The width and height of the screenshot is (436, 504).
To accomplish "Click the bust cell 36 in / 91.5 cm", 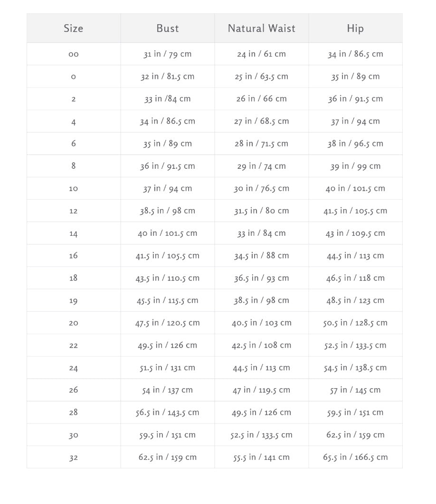I will pos(168,166).
